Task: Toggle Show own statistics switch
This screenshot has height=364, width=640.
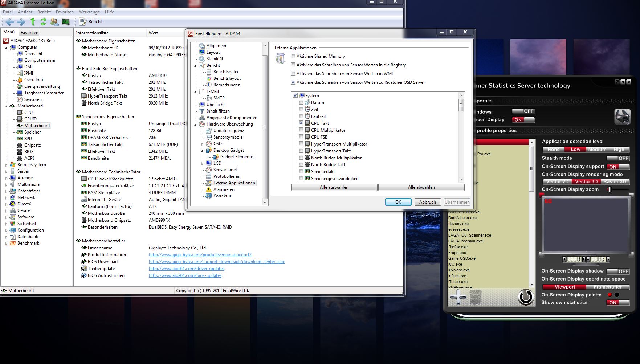Action: pos(618,303)
